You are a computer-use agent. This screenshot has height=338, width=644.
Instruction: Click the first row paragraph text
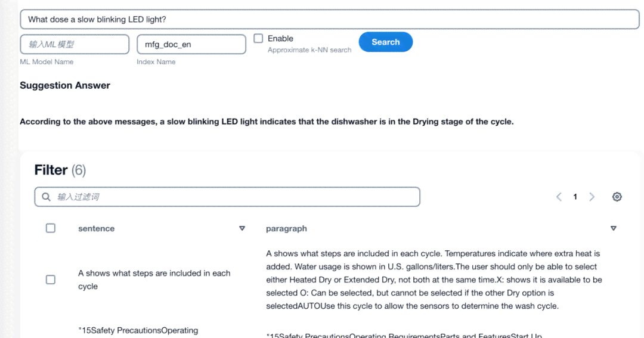434,280
